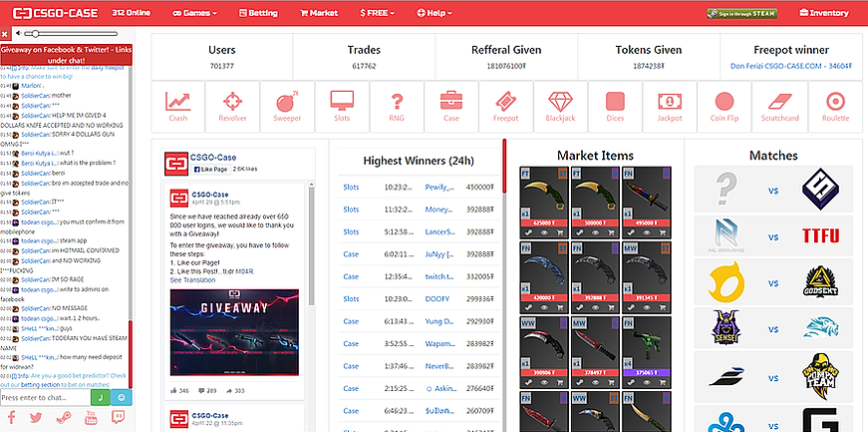
Task: Click the giveaway announcement banner in chat
Action: pos(67,54)
